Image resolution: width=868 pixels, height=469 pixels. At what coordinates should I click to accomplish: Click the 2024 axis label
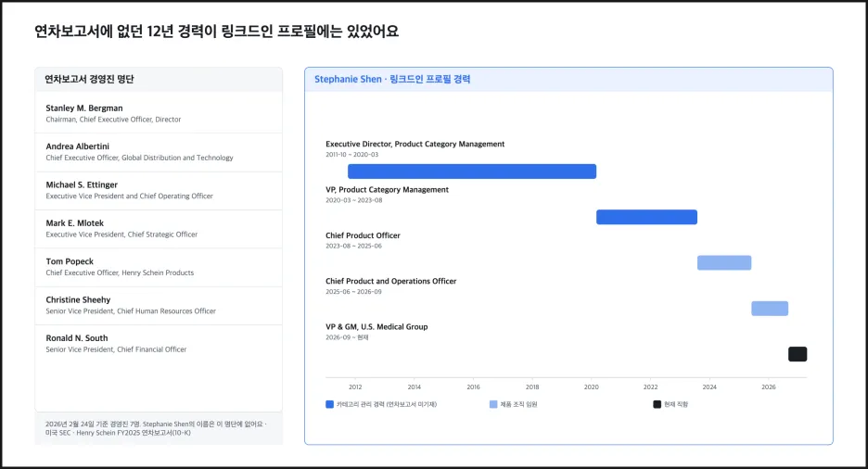709,387
